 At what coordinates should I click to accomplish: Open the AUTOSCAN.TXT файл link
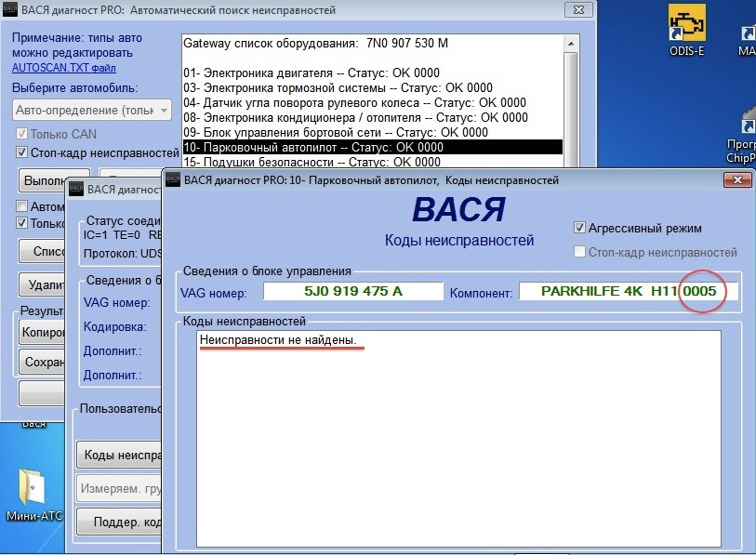tap(63, 68)
